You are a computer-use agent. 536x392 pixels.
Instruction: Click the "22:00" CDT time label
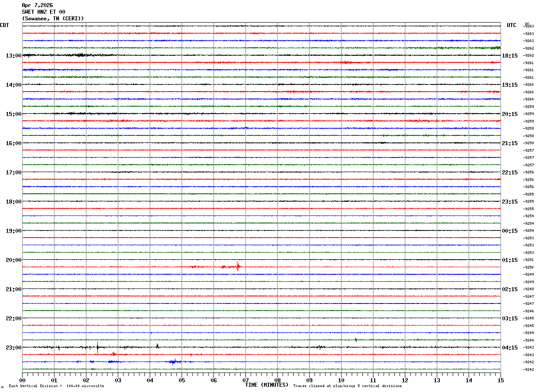pos(13,319)
